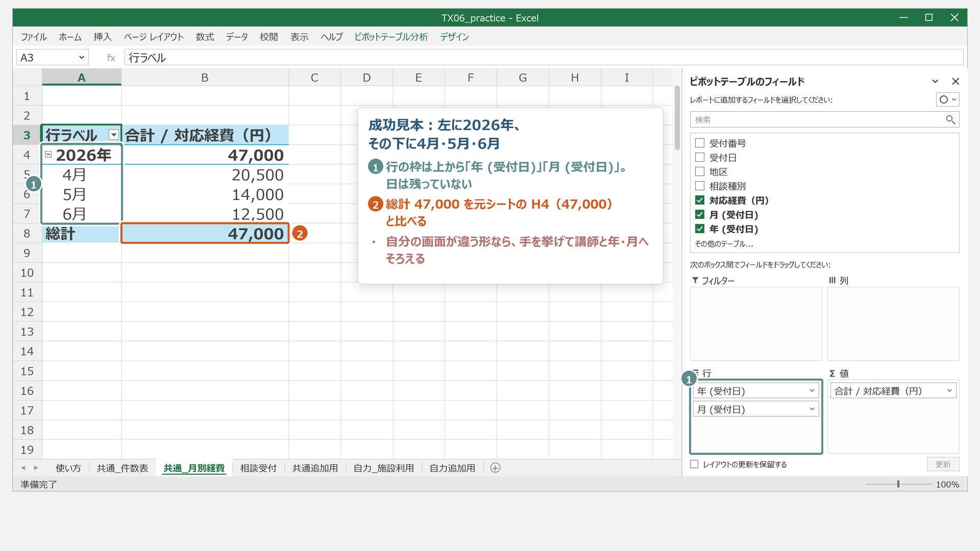
Task: Click the field list 検索 search box
Action: pyautogui.click(x=824, y=119)
